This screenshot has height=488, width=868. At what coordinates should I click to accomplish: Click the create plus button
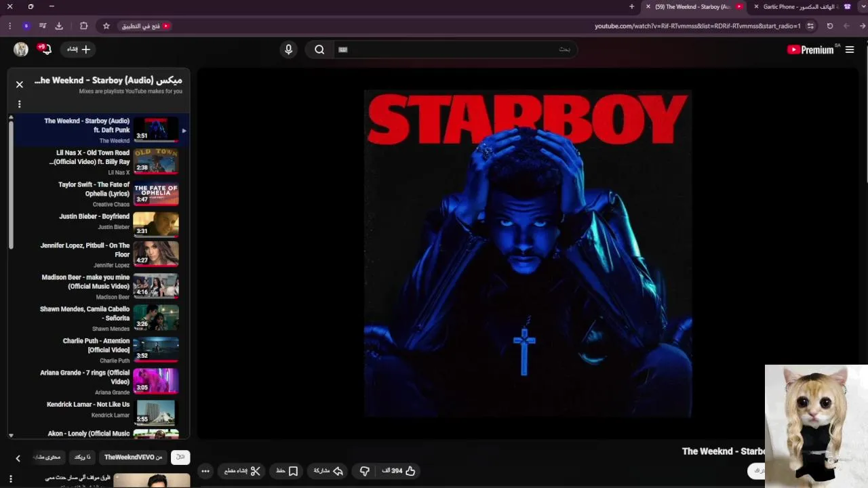pyautogui.click(x=78, y=49)
